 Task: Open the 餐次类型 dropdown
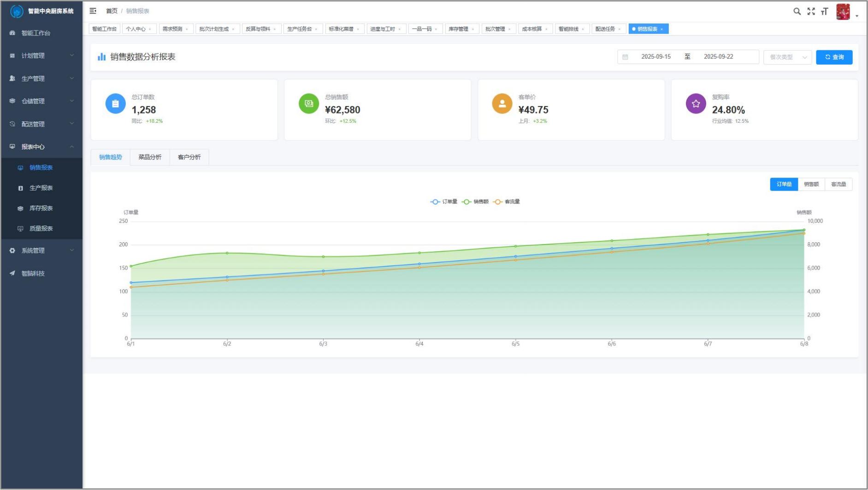coord(787,57)
